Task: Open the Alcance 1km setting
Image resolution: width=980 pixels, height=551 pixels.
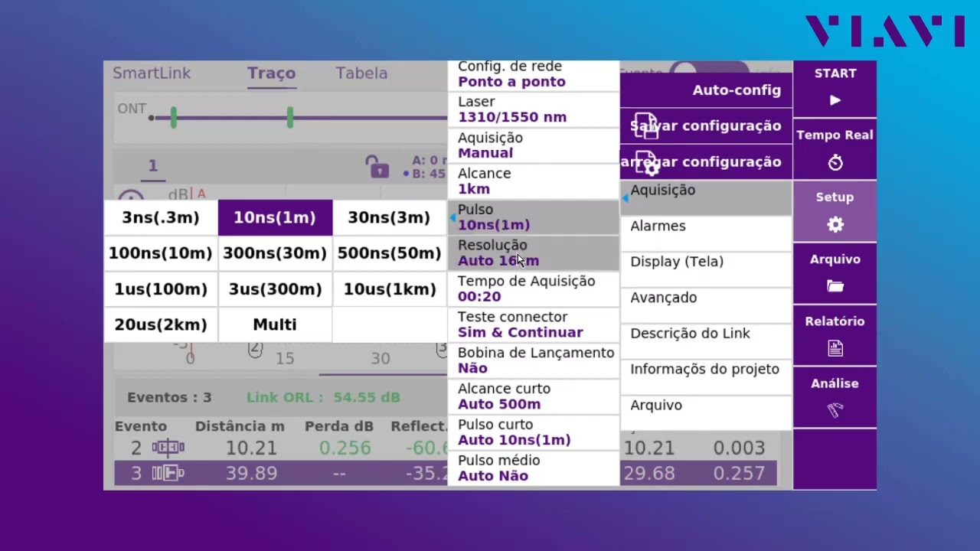Action: (533, 181)
